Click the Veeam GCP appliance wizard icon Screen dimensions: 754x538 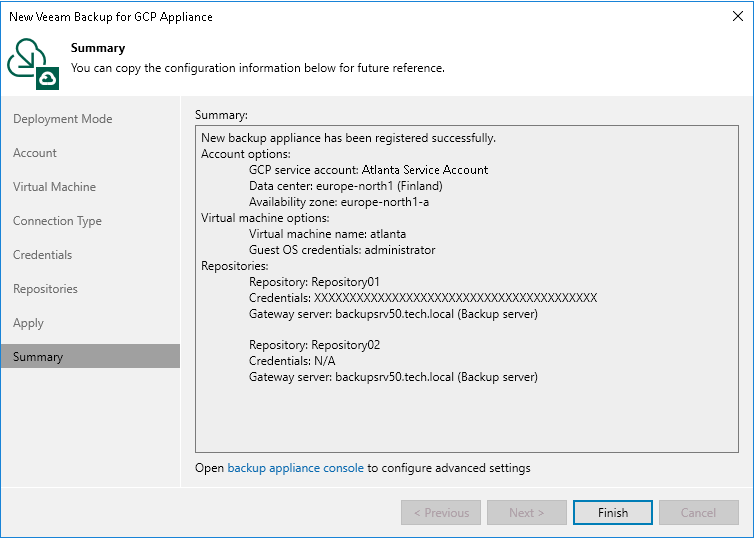click(33, 64)
